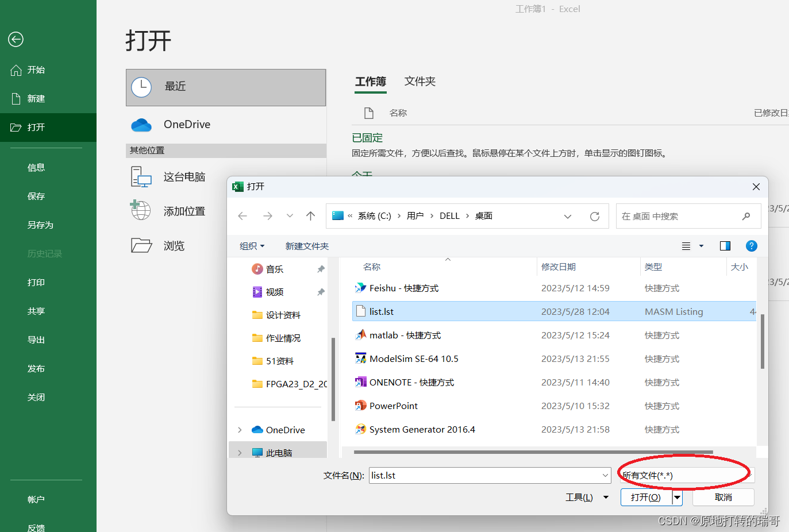Select ModelSim SE-64 10.5 icon
The height and width of the screenshot is (532, 789).
click(x=360, y=358)
